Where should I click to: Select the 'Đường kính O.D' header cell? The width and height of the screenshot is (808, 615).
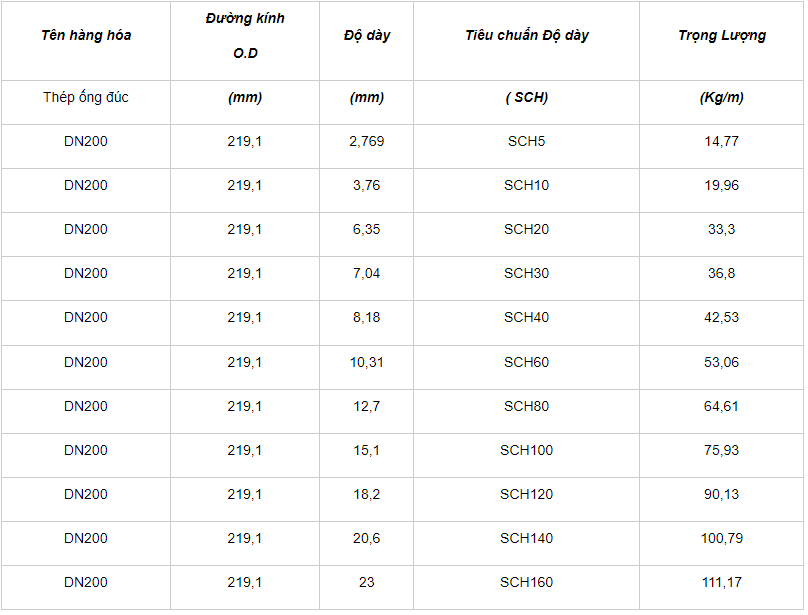coord(244,36)
